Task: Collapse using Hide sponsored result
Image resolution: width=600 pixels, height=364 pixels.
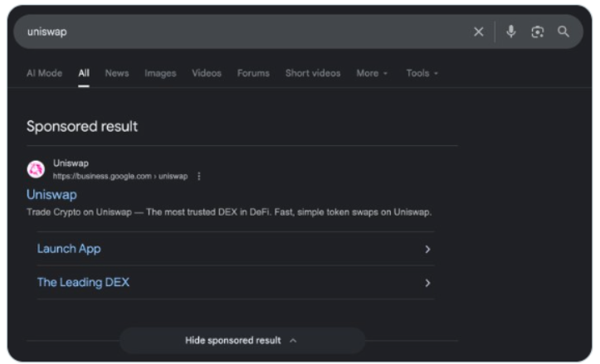Action: point(242,340)
